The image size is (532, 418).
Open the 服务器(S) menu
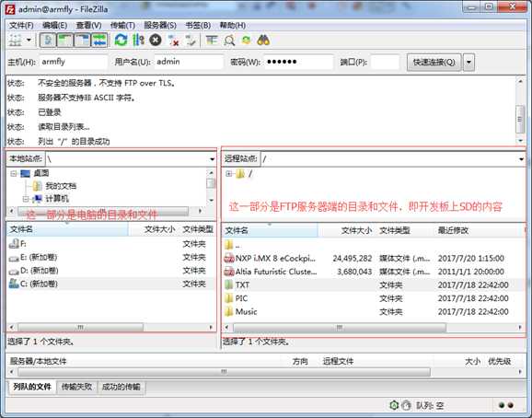[160, 26]
